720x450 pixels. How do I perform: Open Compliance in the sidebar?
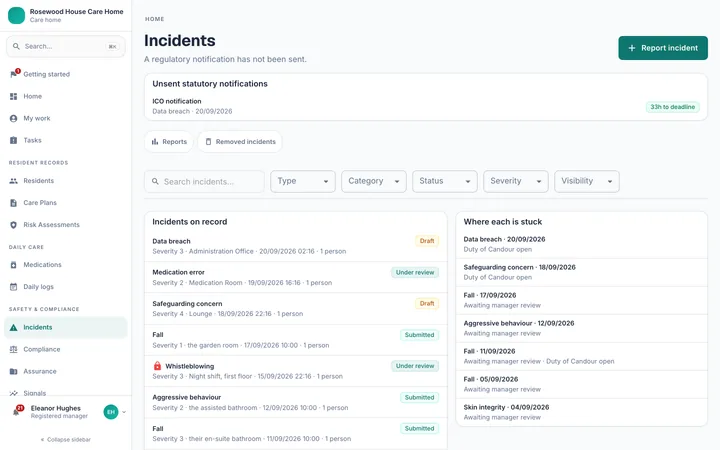click(x=66, y=349)
